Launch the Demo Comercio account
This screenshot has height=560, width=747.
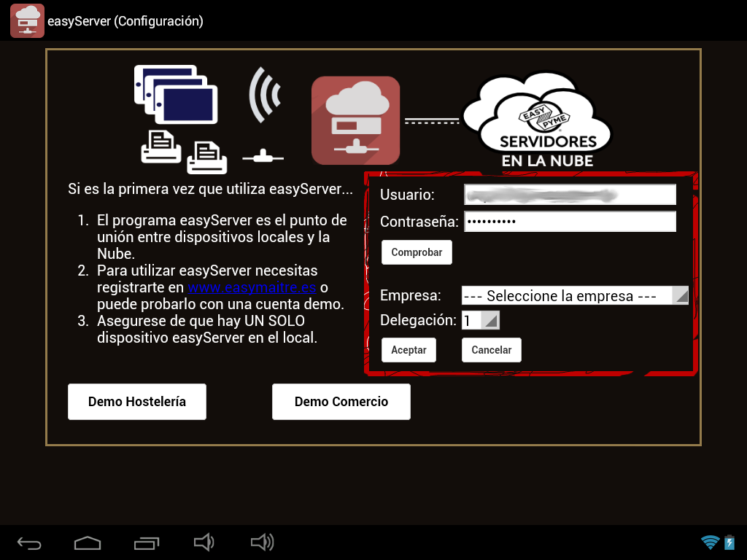click(341, 402)
